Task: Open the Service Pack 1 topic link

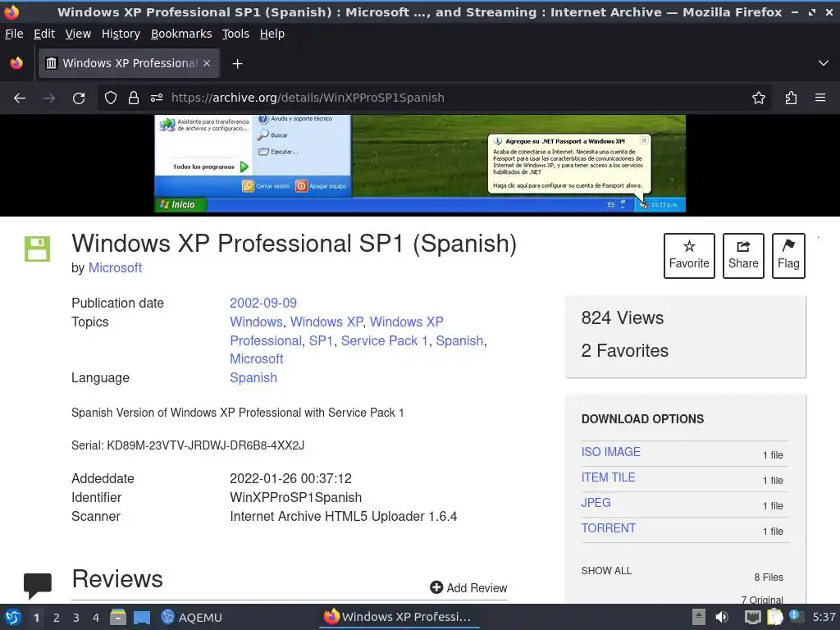Action: click(385, 340)
